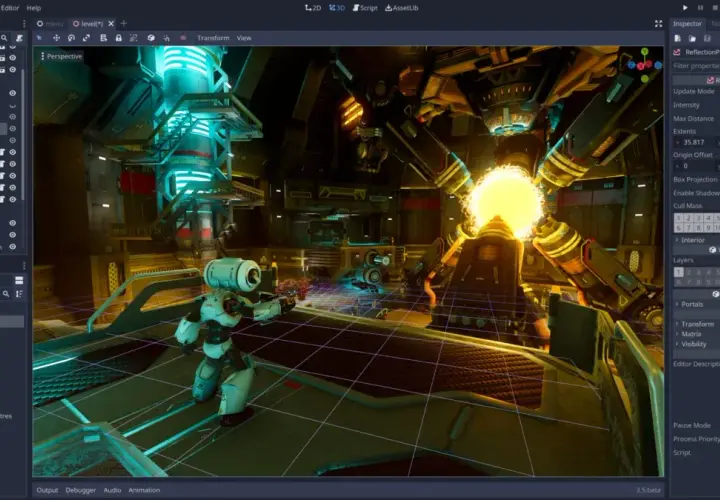Open the Help menu
Viewport: 720px width, 500px height.
coord(34,8)
